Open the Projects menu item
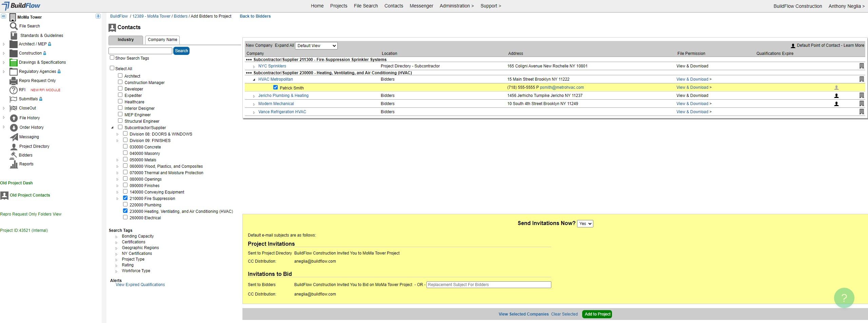The height and width of the screenshot is (323, 868). [339, 6]
